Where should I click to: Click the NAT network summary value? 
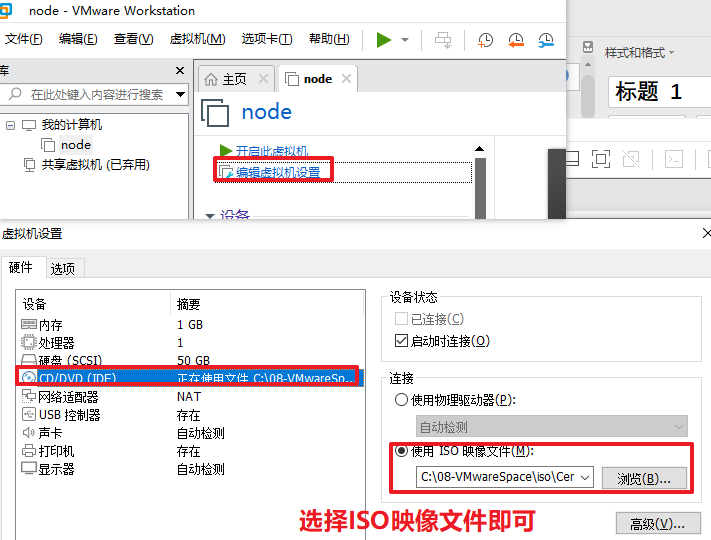[x=189, y=397]
